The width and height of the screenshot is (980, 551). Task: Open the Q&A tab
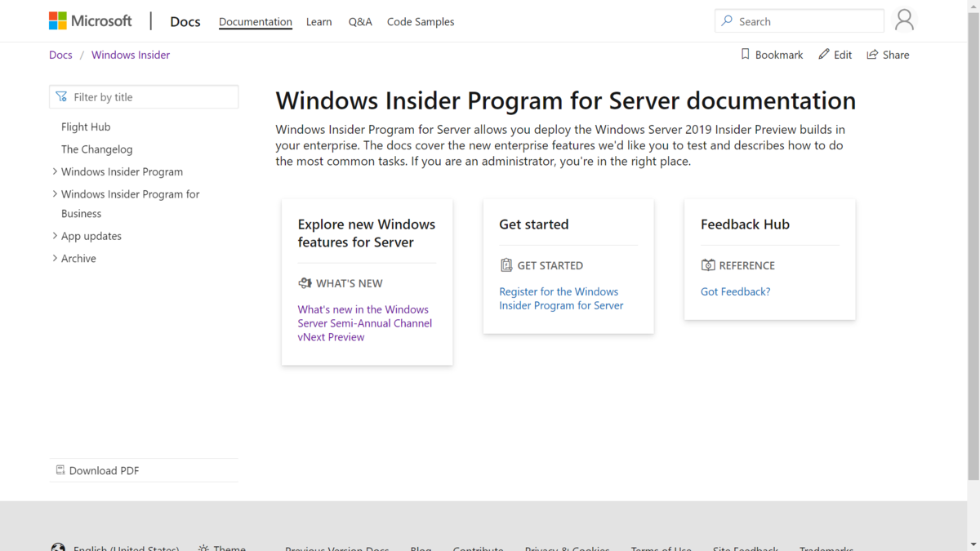[360, 22]
